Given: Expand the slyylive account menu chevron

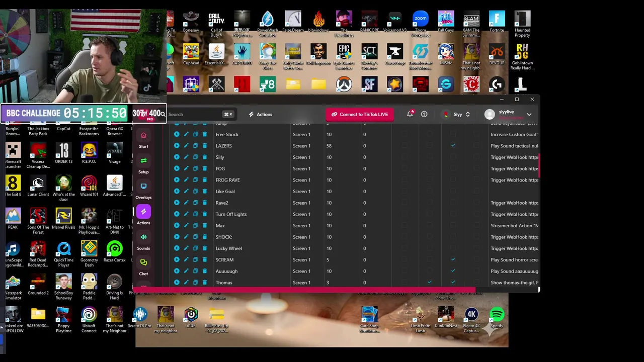Looking at the screenshot, I should coord(529,115).
